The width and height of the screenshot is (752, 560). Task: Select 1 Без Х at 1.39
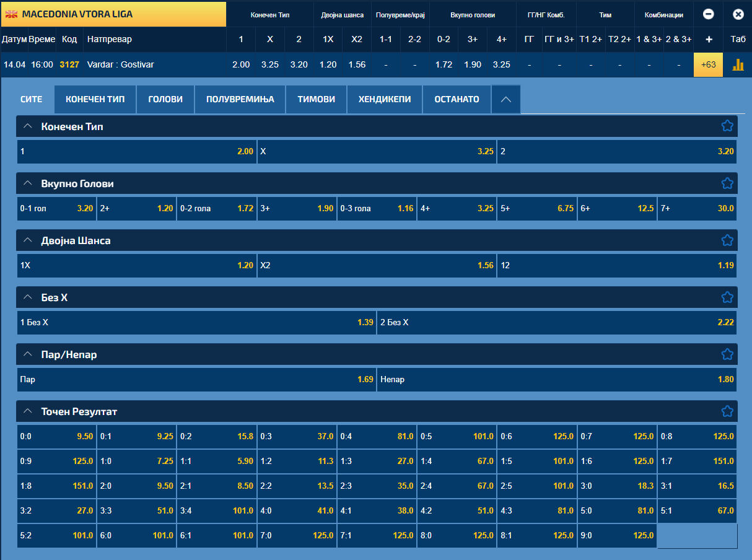coord(196,322)
